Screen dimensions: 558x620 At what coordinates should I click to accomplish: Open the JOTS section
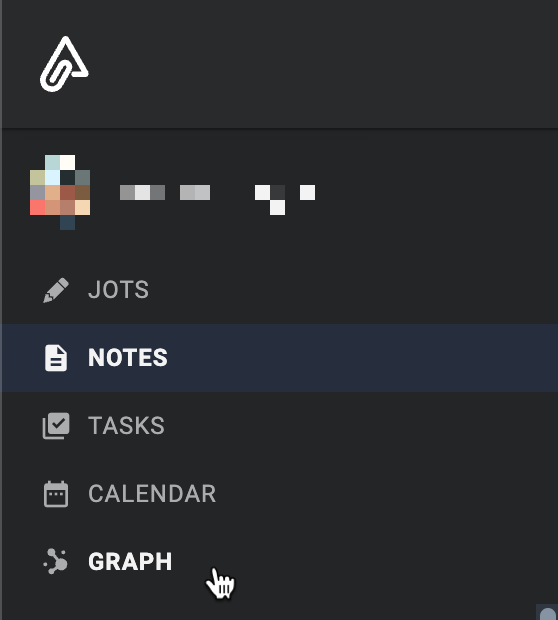coord(118,290)
